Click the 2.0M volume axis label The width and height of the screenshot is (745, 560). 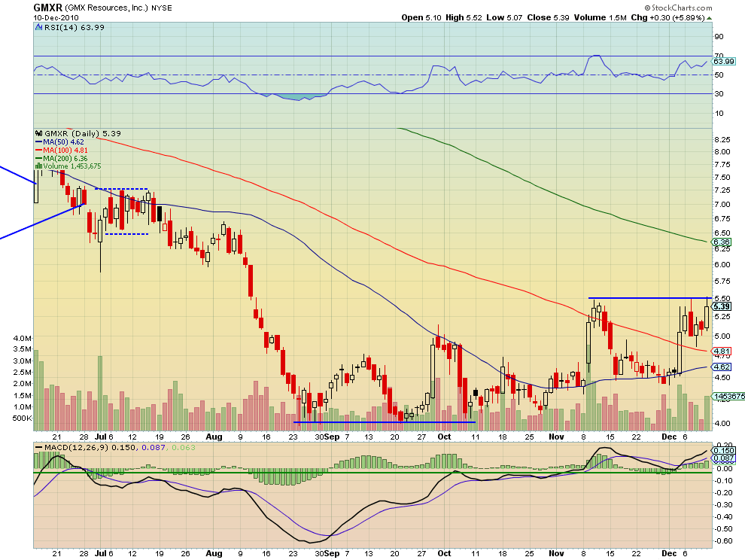tap(23, 384)
